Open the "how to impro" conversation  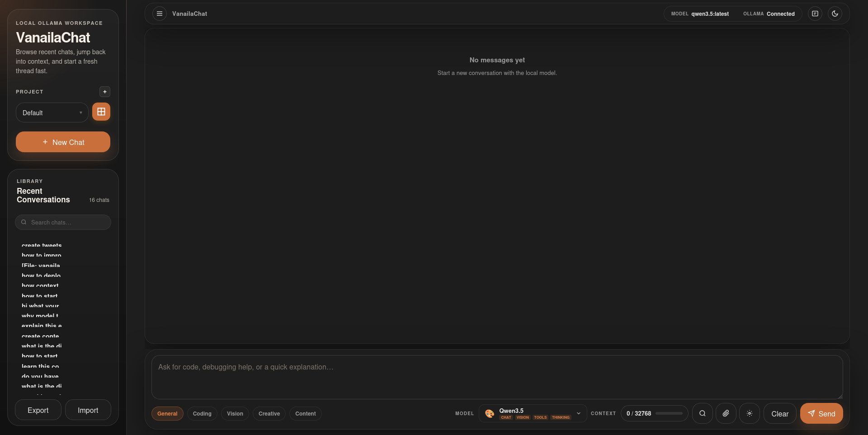tap(42, 255)
